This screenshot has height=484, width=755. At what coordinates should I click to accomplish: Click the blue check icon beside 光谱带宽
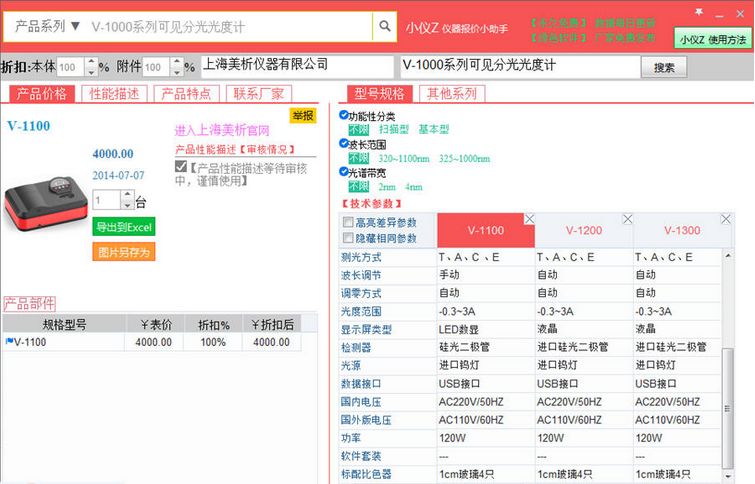pyautogui.click(x=344, y=173)
